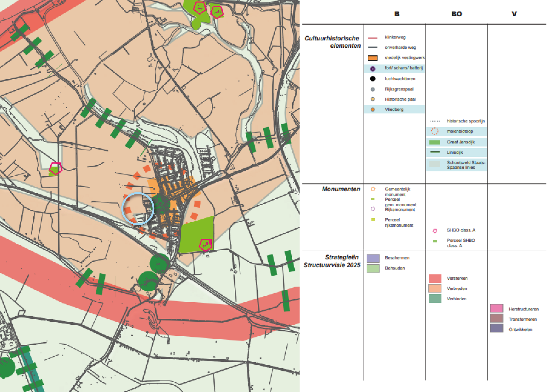Click the klinkerweg red line symbol
The width and height of the screenshot is (555, 392).
[x=372, y=38]
